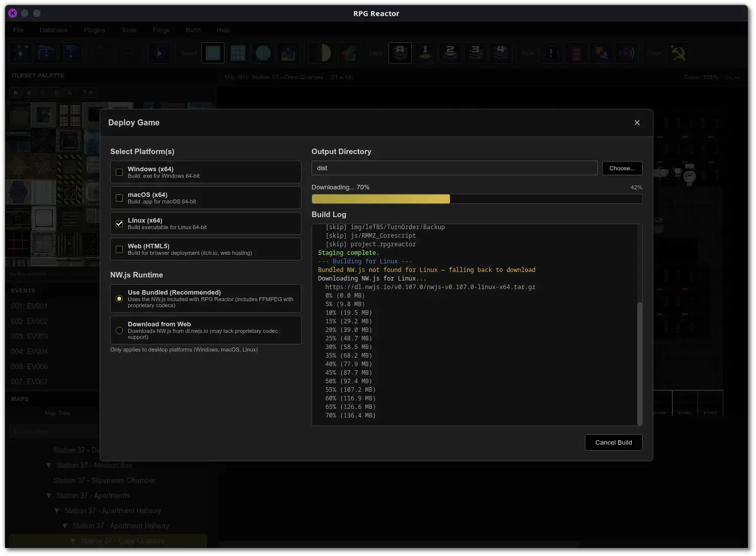The width and height of the screenshot is (756, 556).
Task: Click the Choose... output directory button
Action: click(622, 168)
